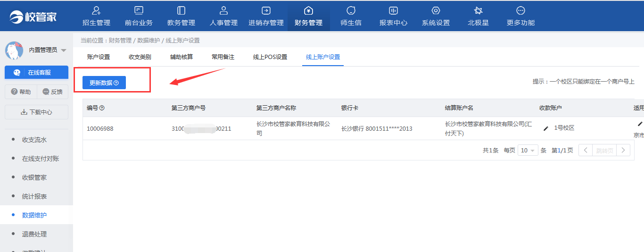Click the help icon beside 编号 header
Screen dimensions: 644x252
coord(102,108)
